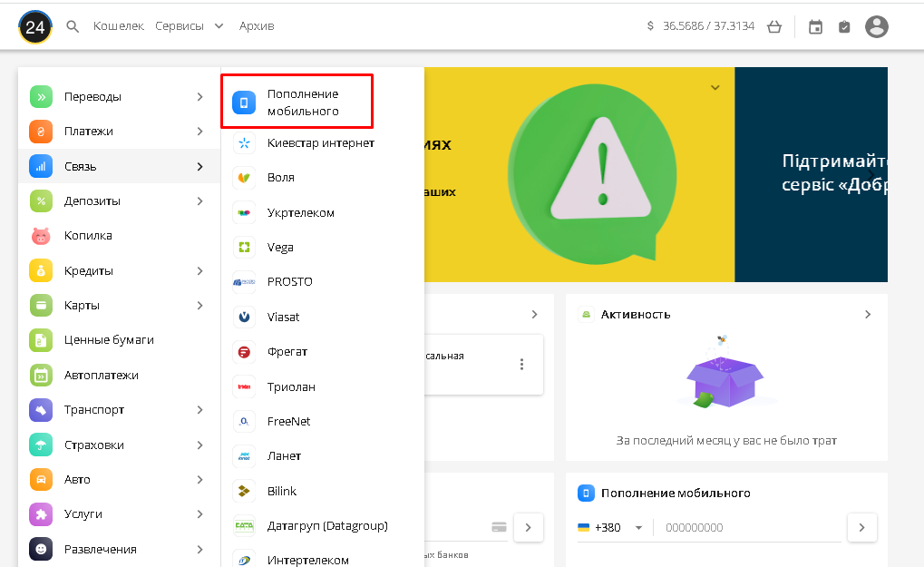924x567 pixels.
Task: Open the calendar icon in header
Action: tap(815, 27)
